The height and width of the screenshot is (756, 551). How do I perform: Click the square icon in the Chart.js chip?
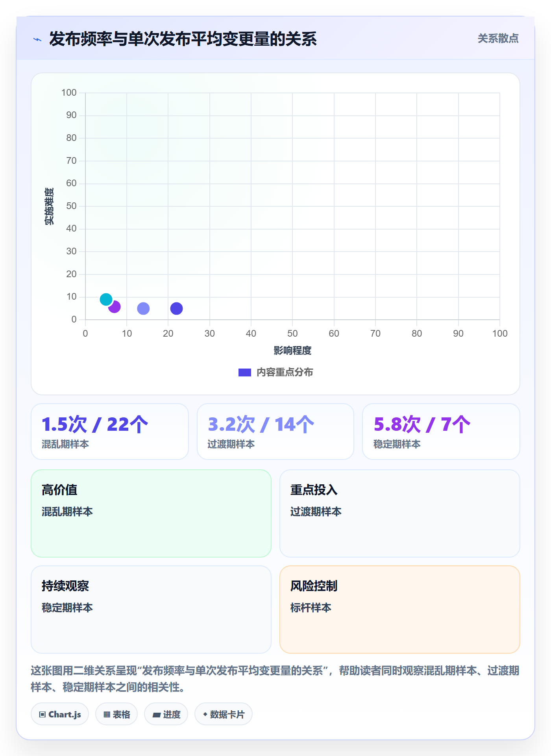point(43,715)
